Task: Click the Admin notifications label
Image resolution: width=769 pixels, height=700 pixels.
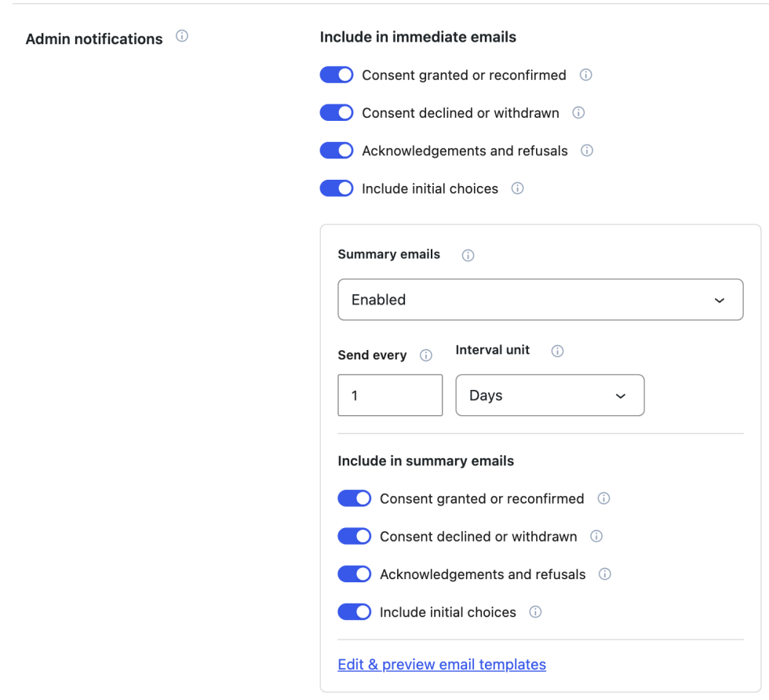Action: tap(94, 38)
